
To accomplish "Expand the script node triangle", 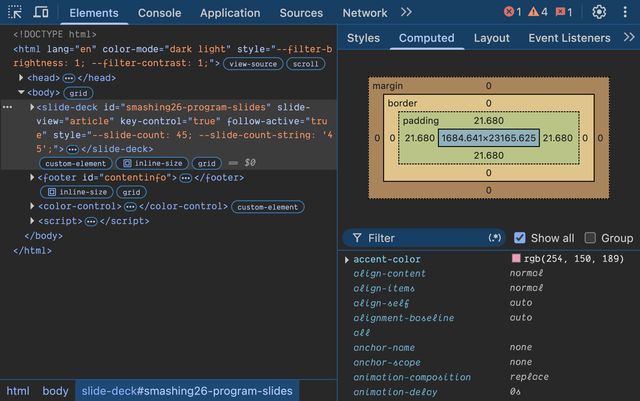I will tap(32, 221).
